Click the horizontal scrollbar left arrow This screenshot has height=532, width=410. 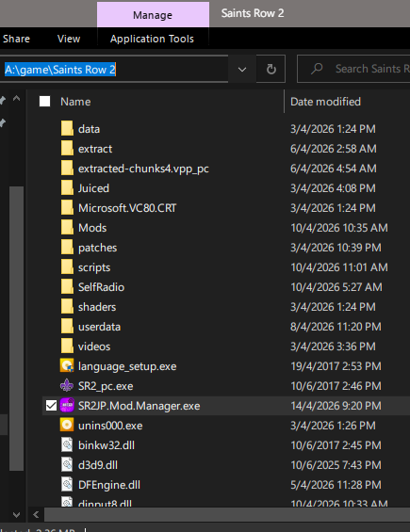36,515
